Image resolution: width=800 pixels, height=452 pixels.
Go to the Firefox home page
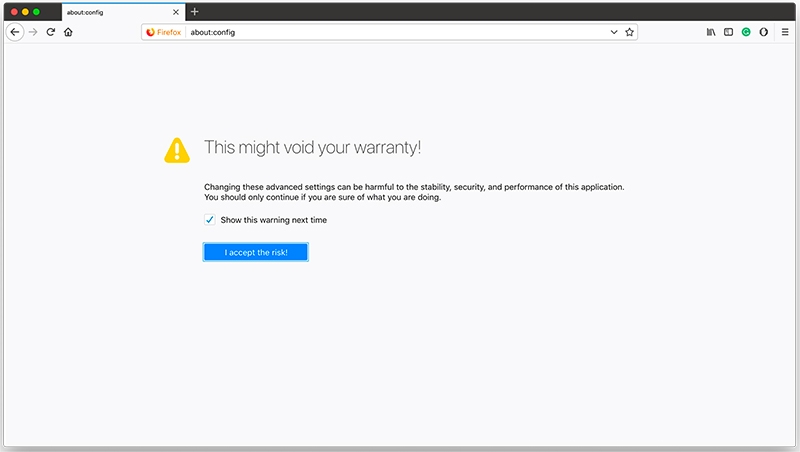click(x=68, y=32)
